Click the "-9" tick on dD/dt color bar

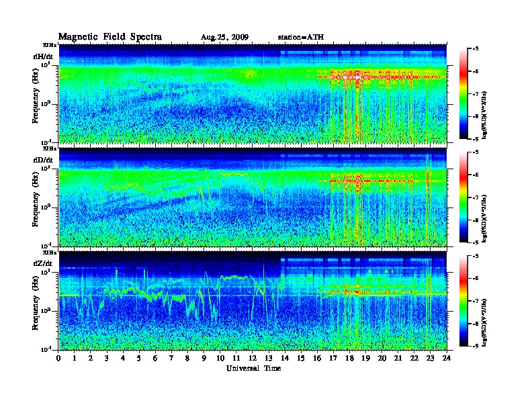pos(476,242)
